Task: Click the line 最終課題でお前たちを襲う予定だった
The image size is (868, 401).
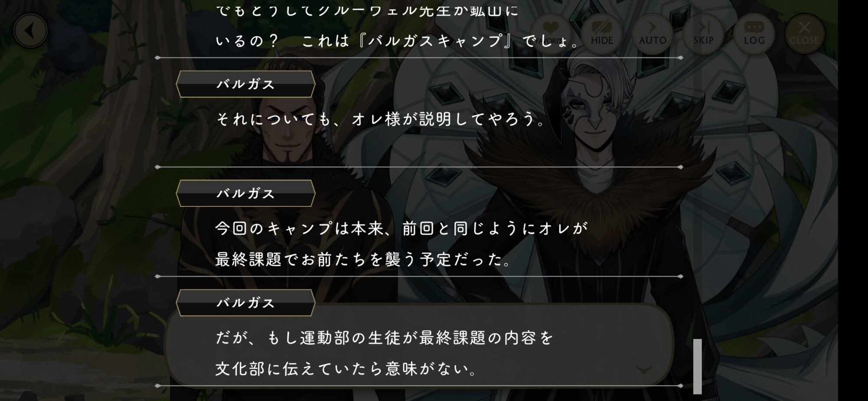Action: (364, 259)
